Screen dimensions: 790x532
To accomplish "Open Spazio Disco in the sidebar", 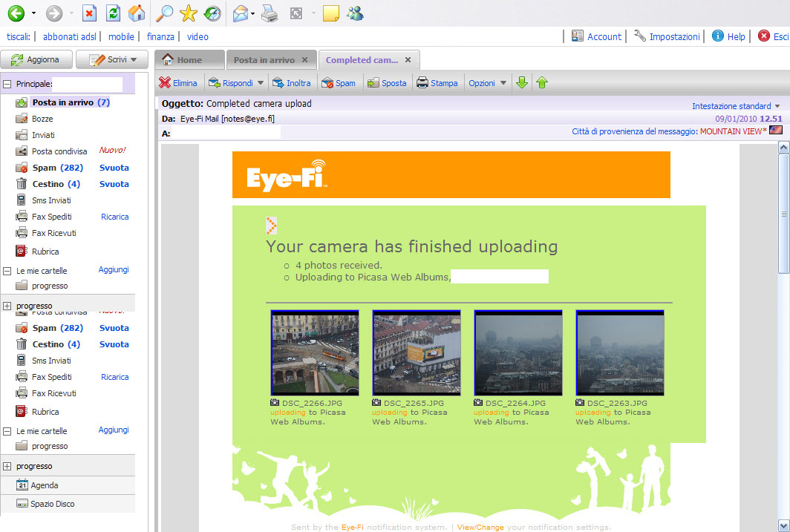I will click(x=53, y=504).
